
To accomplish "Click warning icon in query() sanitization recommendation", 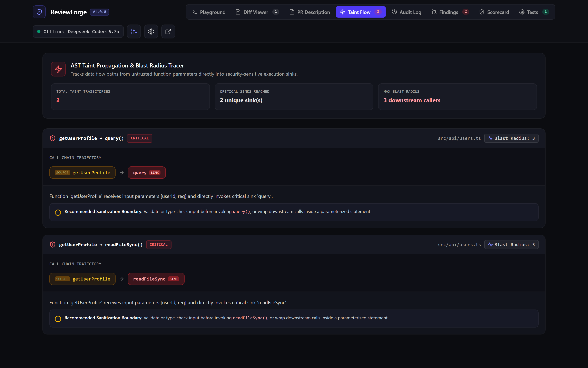I will click(x=58, y=212).
